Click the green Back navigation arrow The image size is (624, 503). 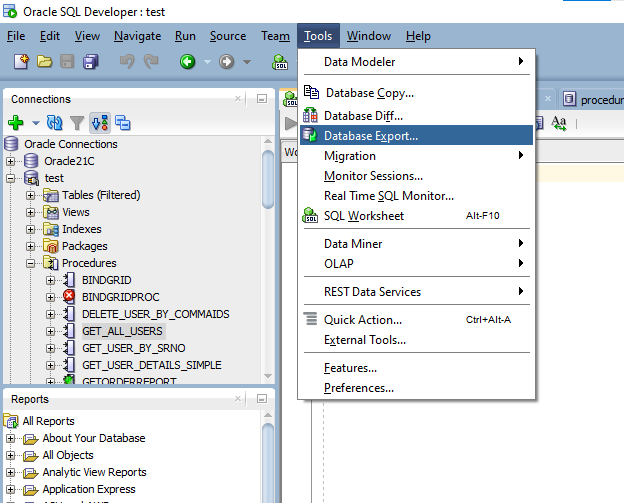tap(187, 62)
